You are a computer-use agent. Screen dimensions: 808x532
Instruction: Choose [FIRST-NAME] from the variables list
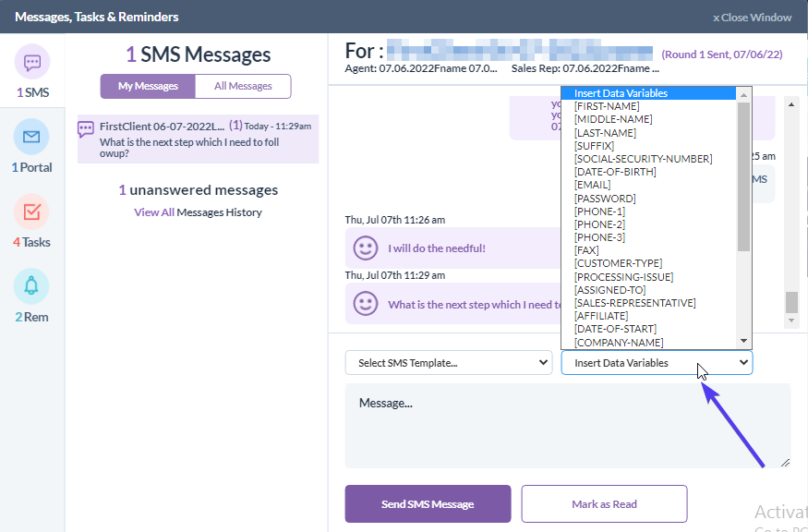tap(607, 106)
